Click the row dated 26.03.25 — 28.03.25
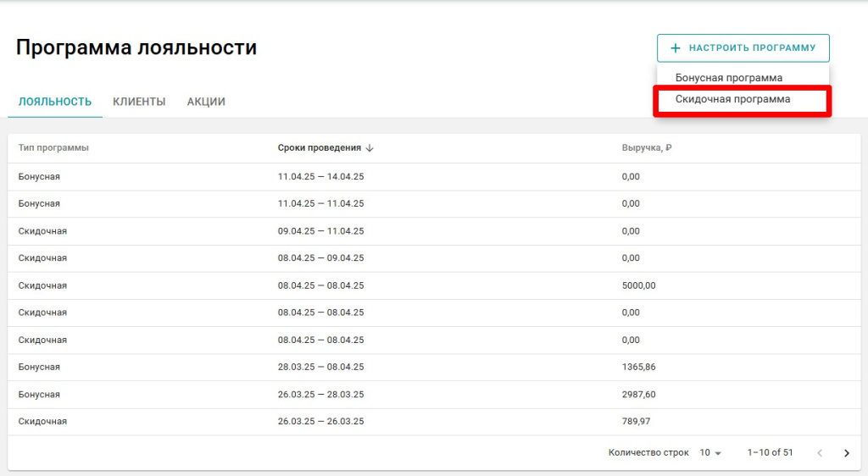The image size is (868, 476). [x=320, y=395]
